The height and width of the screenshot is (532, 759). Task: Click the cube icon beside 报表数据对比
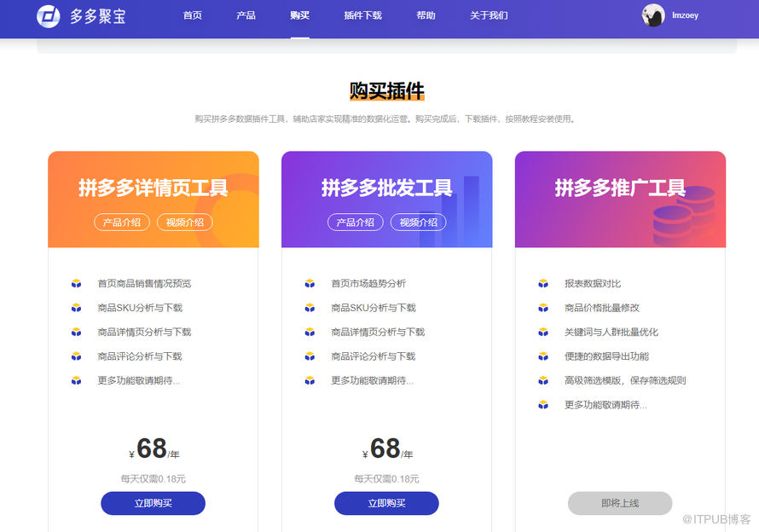point(543,284)
